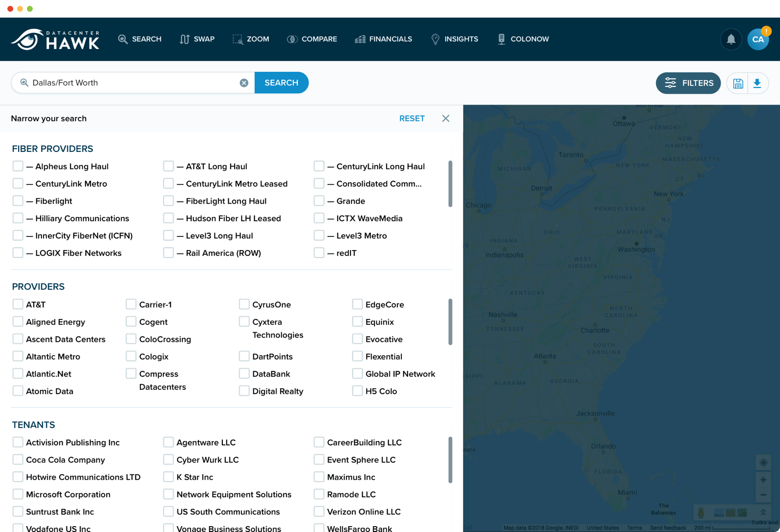Click the TENANTS section heading
780x532 pixels.
(x=33, y=425)
